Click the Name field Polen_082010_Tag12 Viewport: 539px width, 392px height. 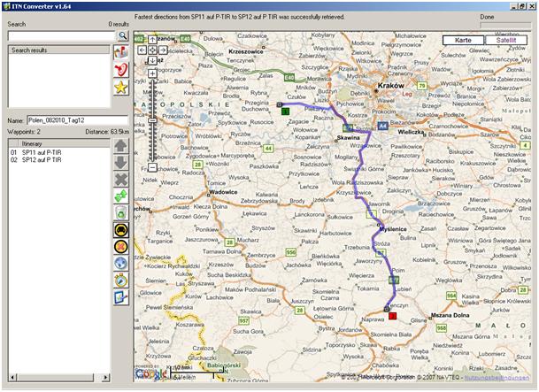point(77,120)
